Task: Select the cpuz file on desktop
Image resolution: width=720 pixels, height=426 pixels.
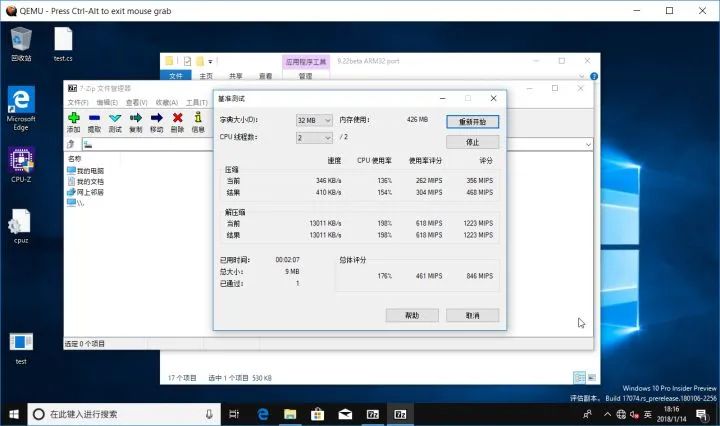Action: tap(21, 226)
